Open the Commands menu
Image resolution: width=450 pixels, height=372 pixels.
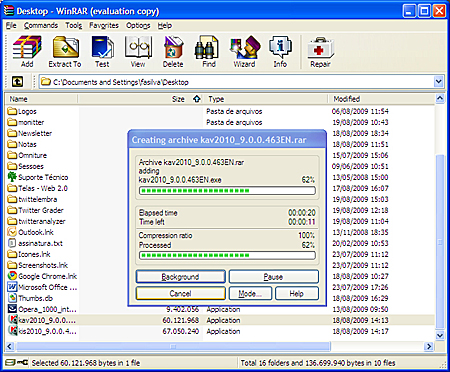(41, 25)
